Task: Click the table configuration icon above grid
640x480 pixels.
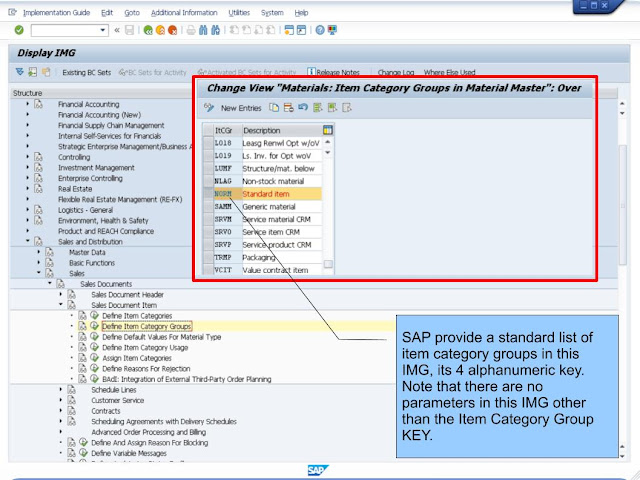Action: (328, 130)
